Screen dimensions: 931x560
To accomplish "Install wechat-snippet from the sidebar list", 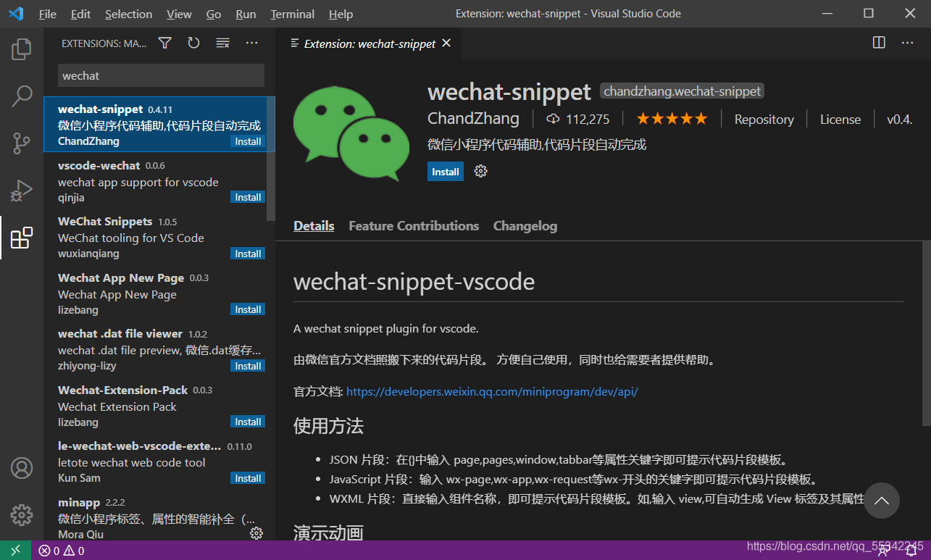I will tap(248, 141).
